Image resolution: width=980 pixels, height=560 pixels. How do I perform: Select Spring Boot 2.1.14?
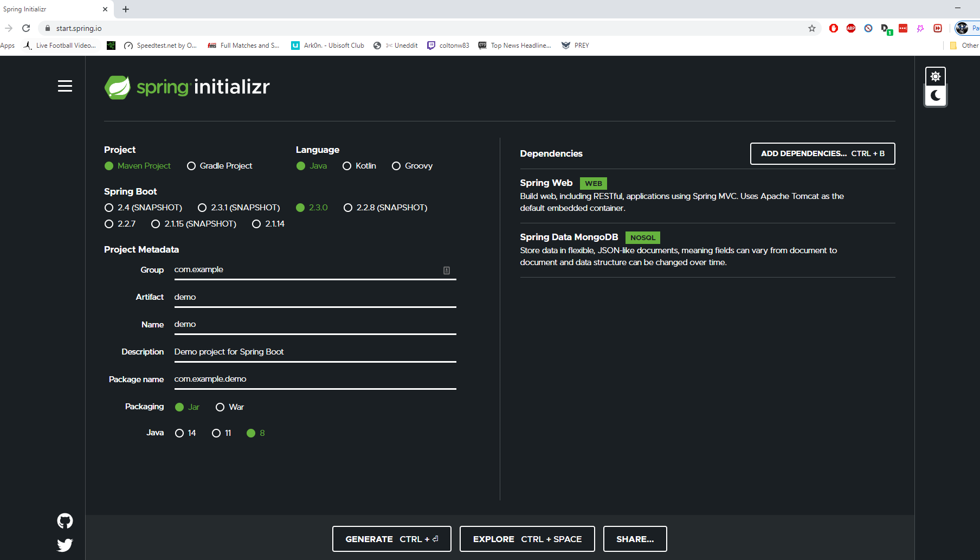pyautogui.click(x=268, y=224)
